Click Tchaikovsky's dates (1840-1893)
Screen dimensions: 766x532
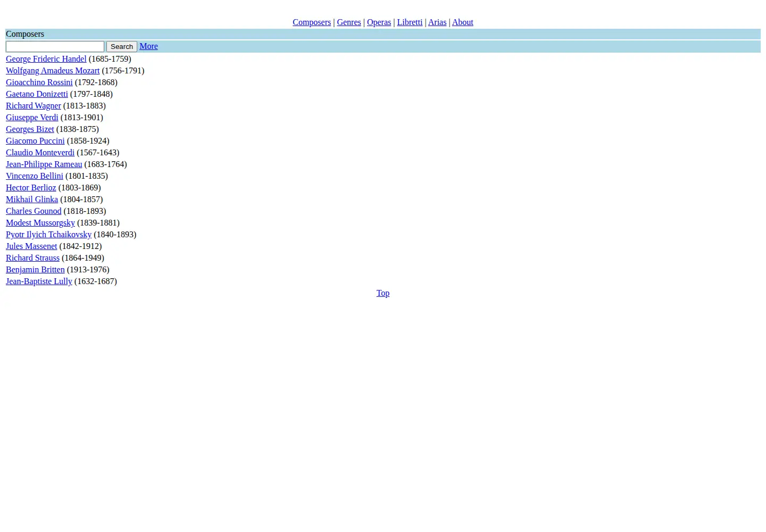click(x=115, y=235)
